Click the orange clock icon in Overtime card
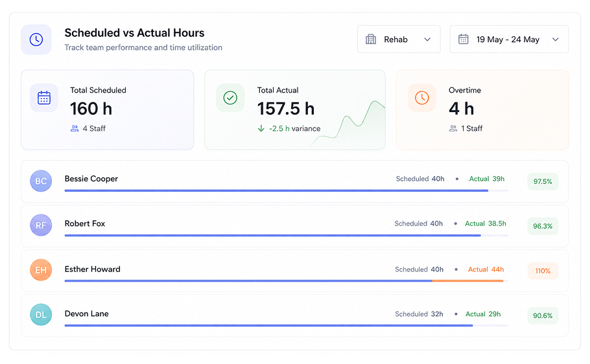Screen dimensions: 590x364 422,98
